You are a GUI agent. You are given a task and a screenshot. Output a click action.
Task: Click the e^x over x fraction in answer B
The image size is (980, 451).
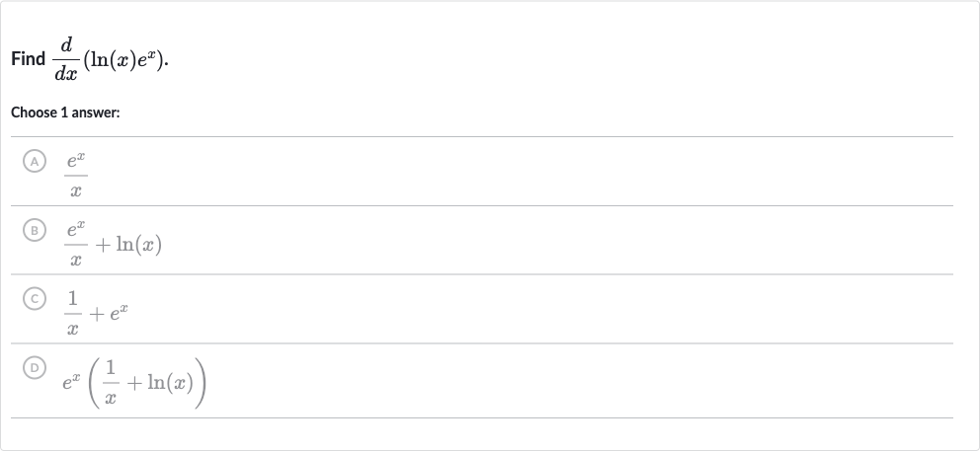tap(76, 244)
